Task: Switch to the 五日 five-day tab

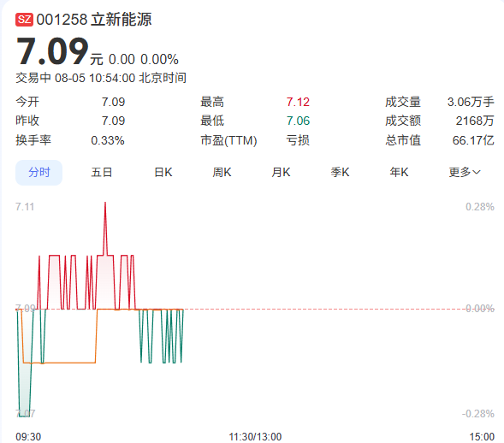Action: 102,173
